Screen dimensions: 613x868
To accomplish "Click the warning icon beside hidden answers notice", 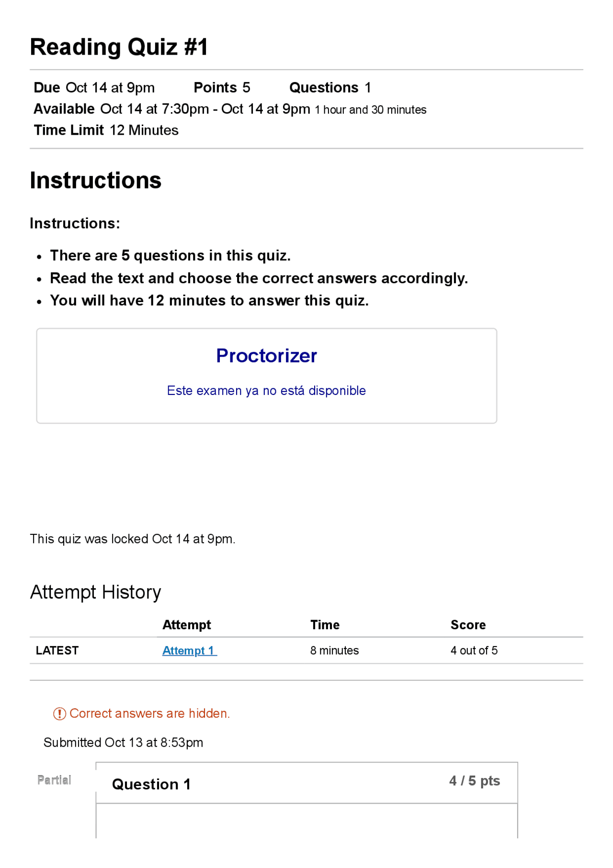I will coord(59,714).
